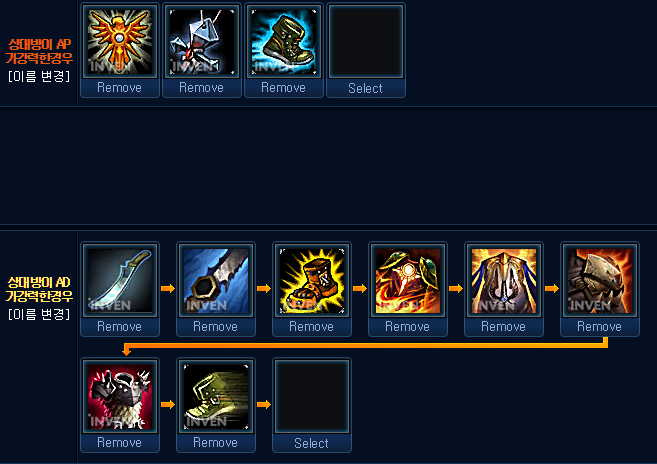657x464 pixels.
Task: Click the empty item slot in the AP row
Action: click(366, 41)
